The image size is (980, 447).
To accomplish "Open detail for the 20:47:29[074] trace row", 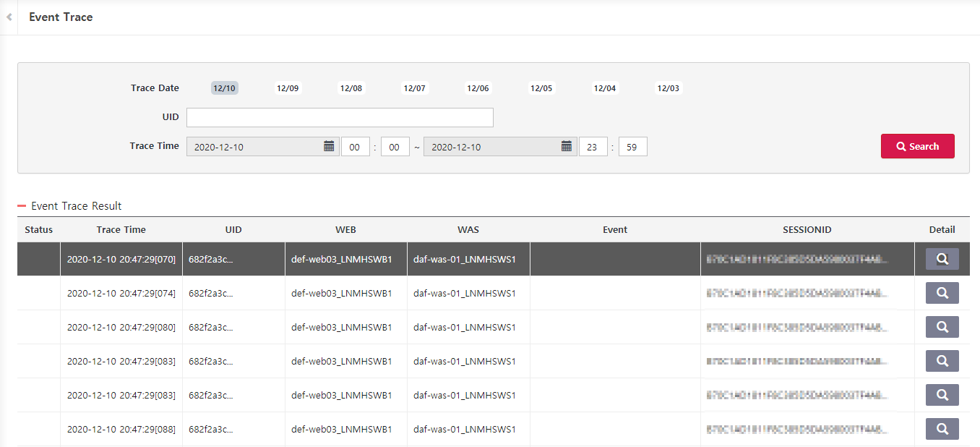I will tap(942, 293).
